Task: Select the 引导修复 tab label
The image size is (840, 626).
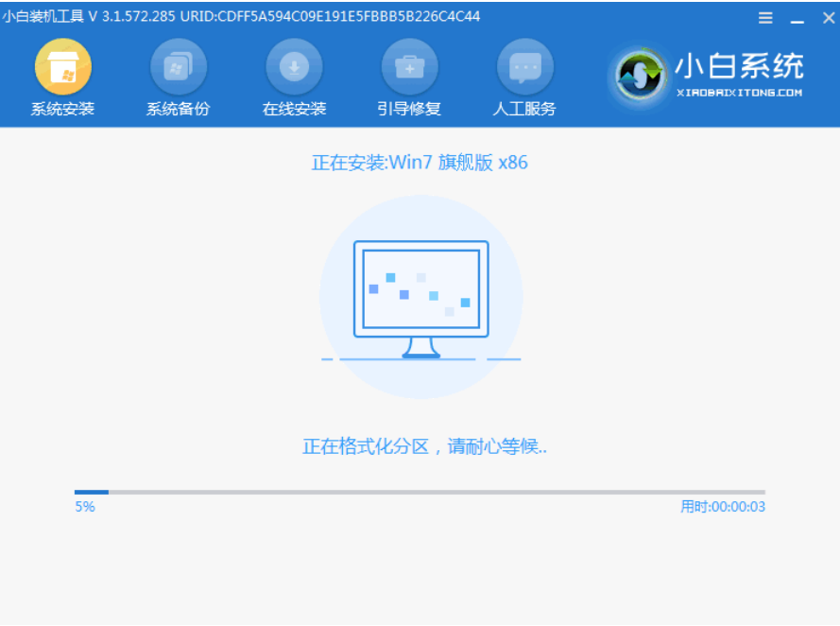Action: tap(409, 109)
